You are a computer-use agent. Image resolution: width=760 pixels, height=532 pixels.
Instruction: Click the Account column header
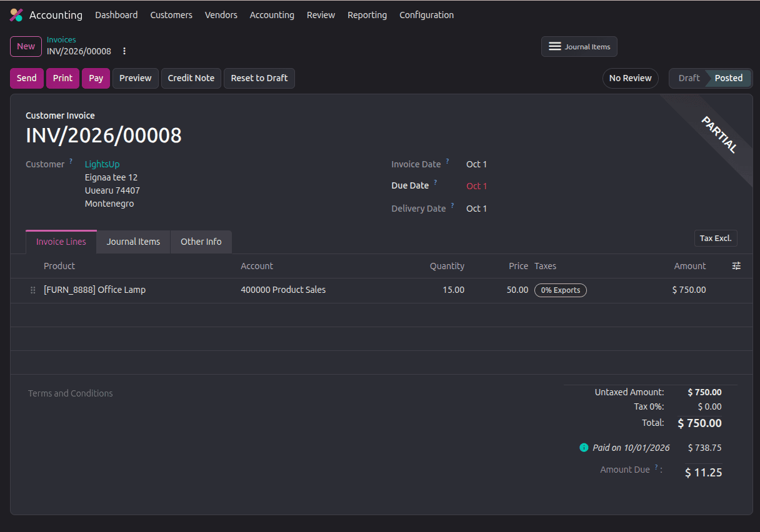(x=257, y=266)
